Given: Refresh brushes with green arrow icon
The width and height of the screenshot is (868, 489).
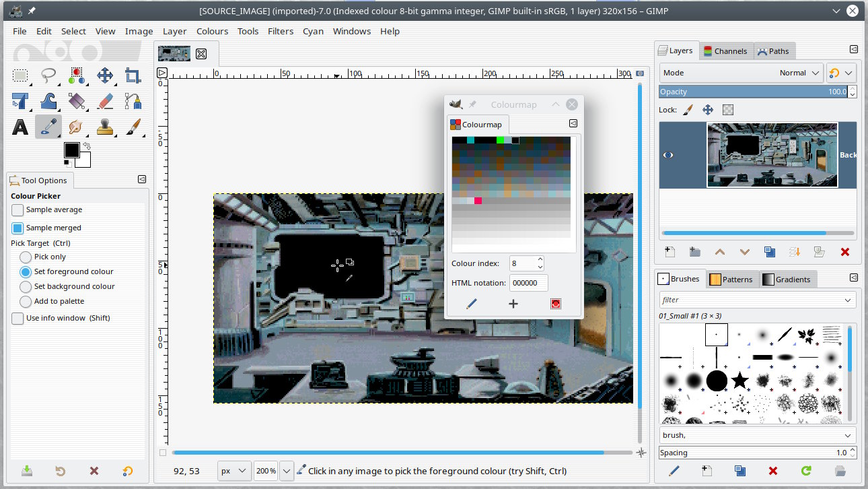Looking at the screenshot, I should pos(806,471).
